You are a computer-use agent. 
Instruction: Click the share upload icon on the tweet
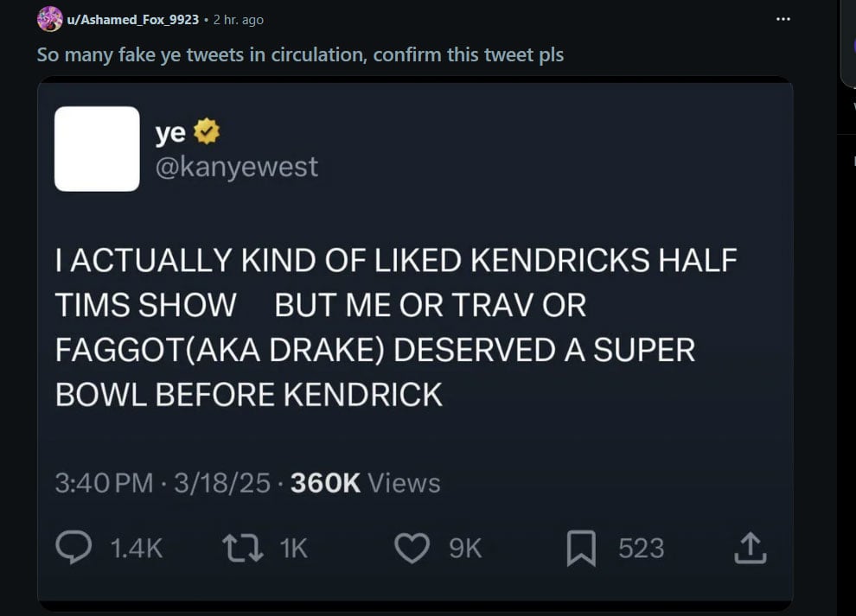coord(751,546)
